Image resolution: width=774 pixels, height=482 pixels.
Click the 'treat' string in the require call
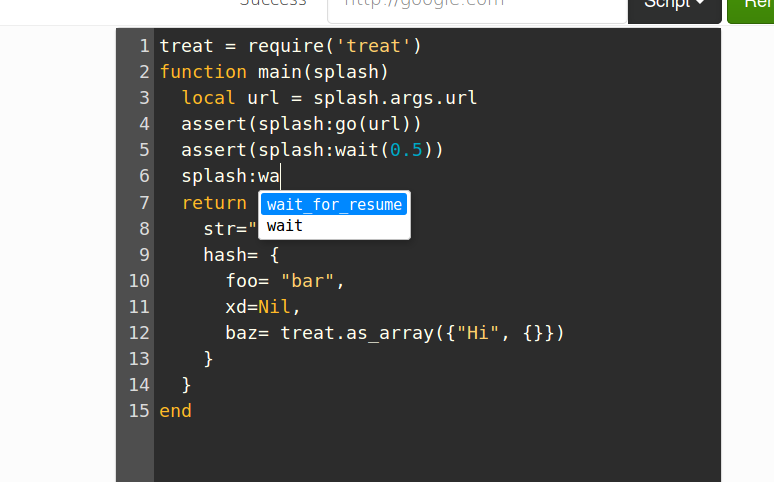[379, 46]
